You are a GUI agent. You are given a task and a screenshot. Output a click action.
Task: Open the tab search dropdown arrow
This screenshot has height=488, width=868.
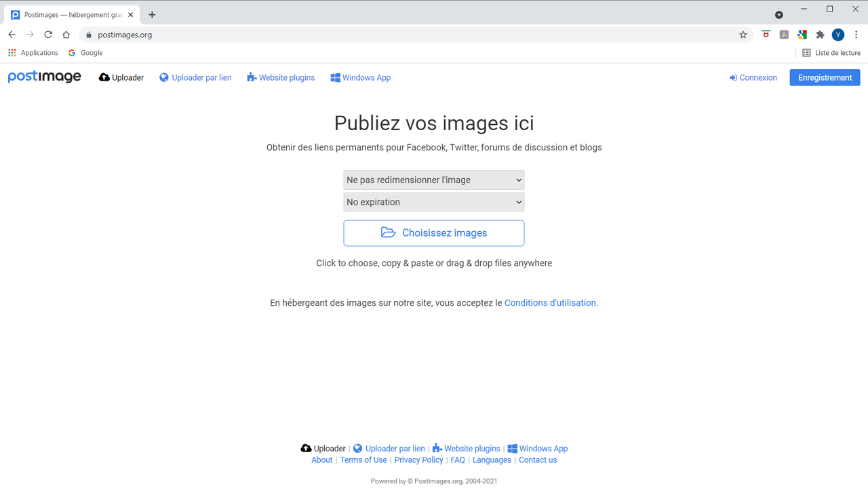point(779,15)
